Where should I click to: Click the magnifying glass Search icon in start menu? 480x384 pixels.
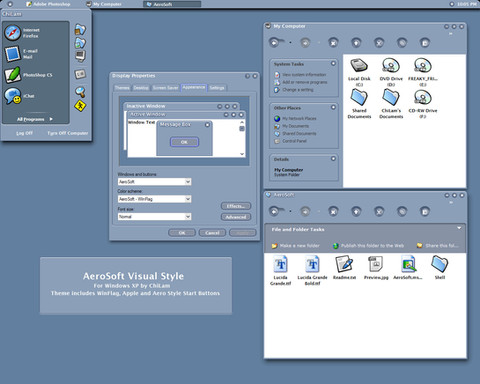click(80, 92)
